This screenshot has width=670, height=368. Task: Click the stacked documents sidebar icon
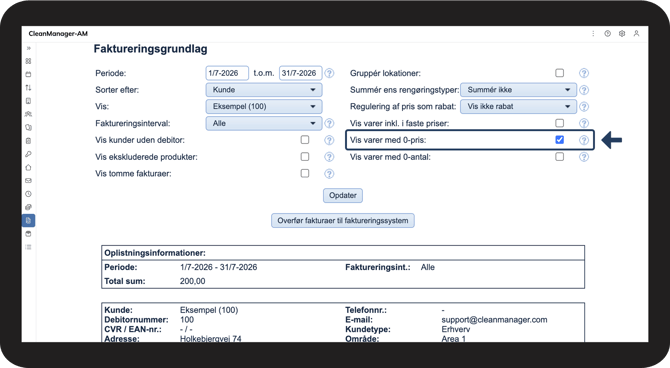click(28, 127)
